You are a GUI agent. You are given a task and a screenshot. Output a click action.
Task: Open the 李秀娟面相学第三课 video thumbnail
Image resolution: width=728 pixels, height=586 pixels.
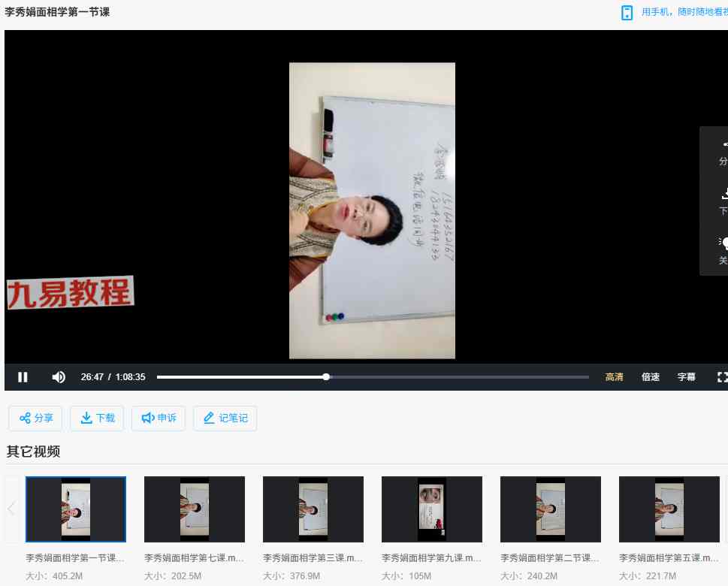pos(313,509)
